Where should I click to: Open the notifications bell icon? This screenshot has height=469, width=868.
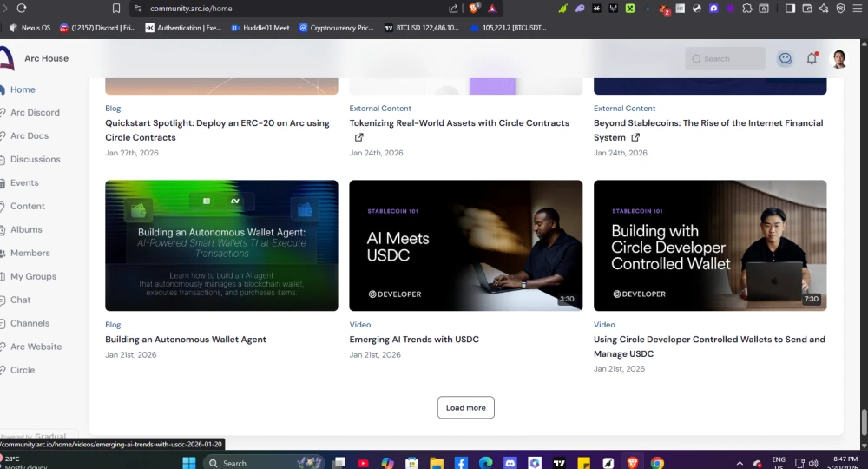pyautogui.click(x=812, y=58)
